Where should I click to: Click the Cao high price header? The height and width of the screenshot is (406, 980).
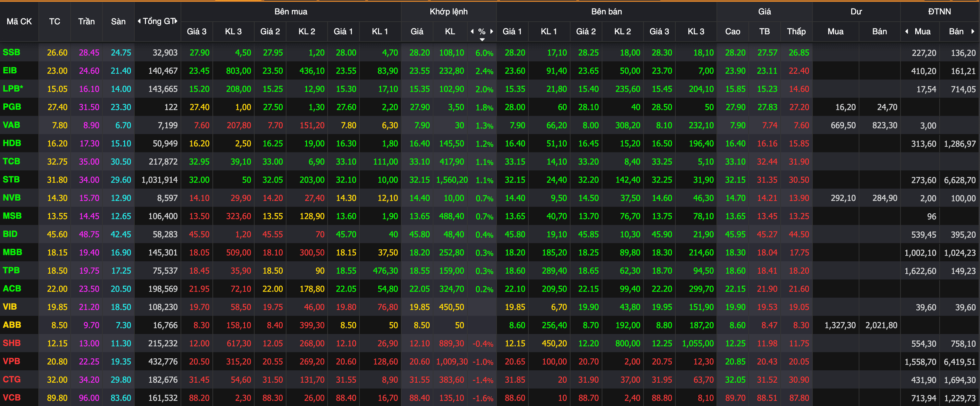(x=733, y=32)
